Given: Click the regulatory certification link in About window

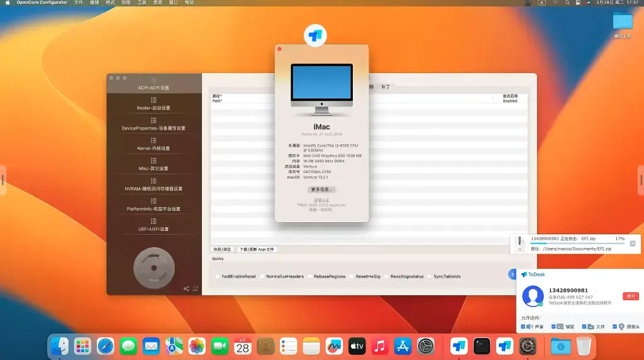Looking at the screenshot, I should tap(321, 200).
